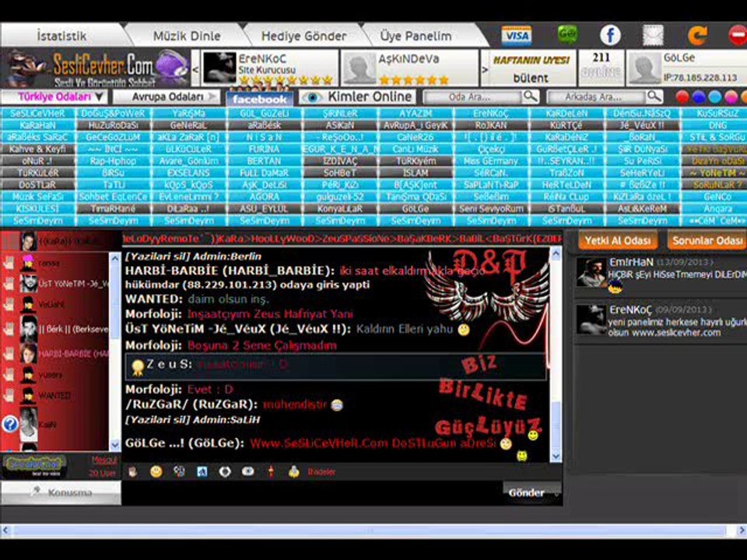Join the SoHBeT room
This screenshot has width=747, height=560.
point(340,173)
